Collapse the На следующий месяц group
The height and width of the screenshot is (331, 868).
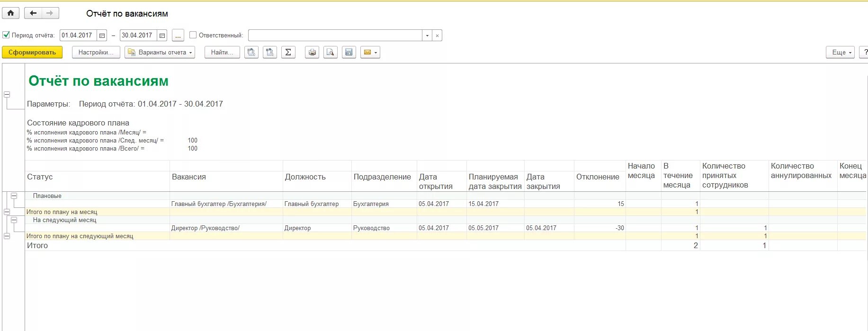pyautogui.click(x=14, y=220)
